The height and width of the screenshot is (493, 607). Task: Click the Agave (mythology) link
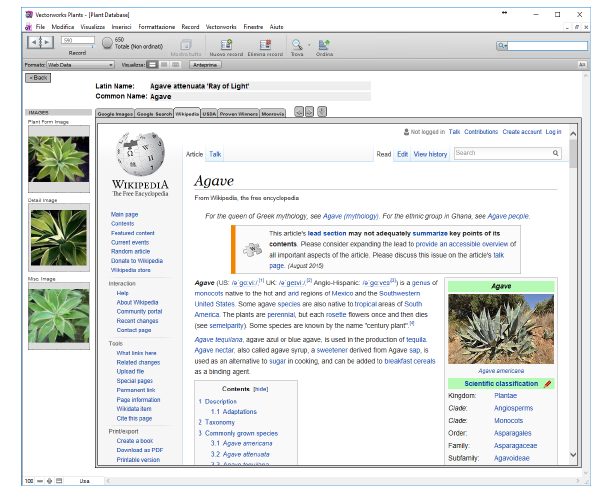pyautogui.click(x=350, y=216)
